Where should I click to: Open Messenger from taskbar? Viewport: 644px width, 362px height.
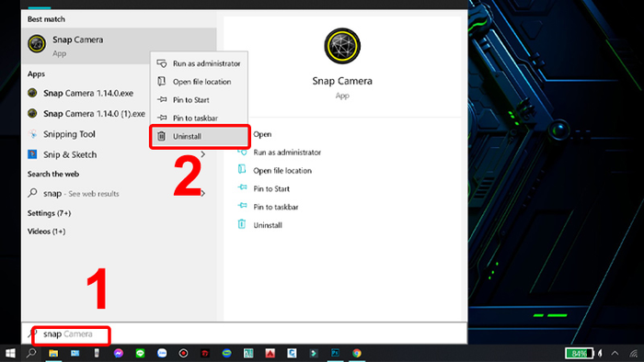(x=119, y=353)
